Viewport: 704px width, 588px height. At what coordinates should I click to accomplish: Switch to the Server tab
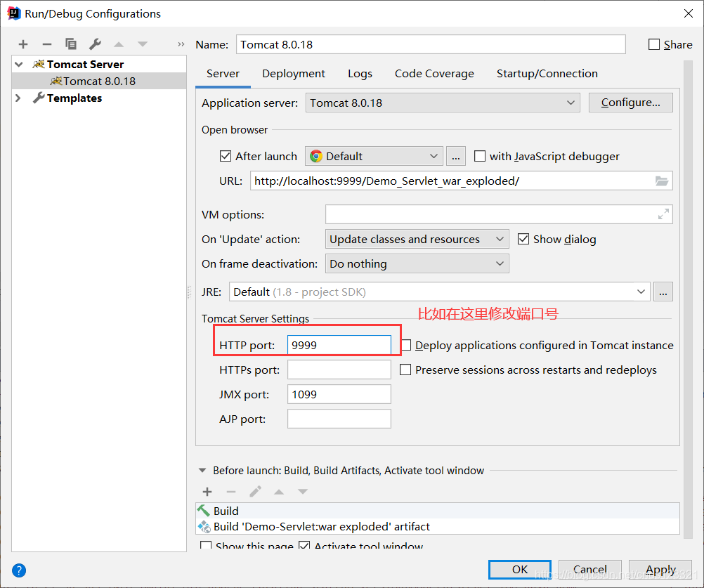point(223,74)
